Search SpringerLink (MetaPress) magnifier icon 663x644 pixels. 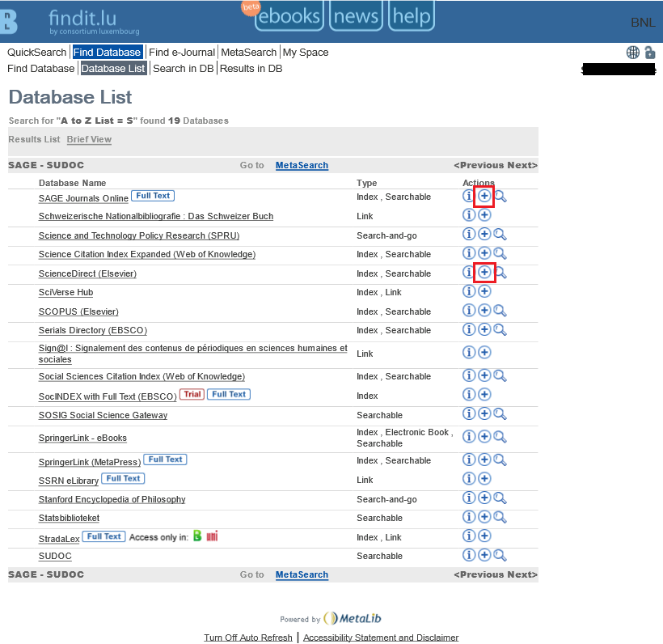point(500,460)
